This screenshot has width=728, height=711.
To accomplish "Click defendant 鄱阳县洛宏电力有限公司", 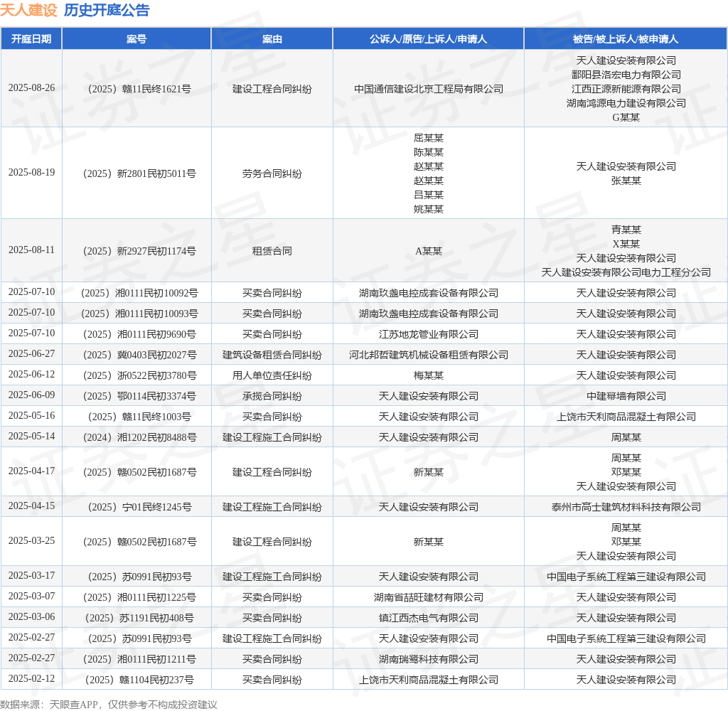I will coord(626,75).
